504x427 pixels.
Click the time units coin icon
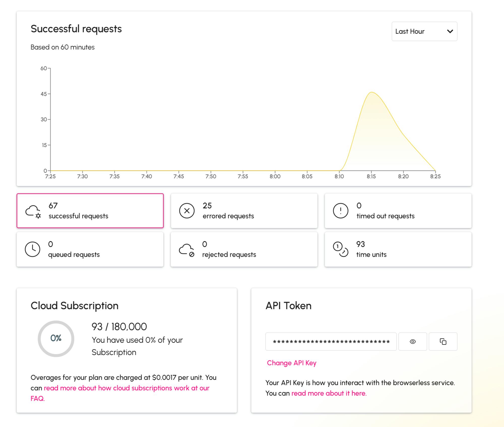coord(340,249)
